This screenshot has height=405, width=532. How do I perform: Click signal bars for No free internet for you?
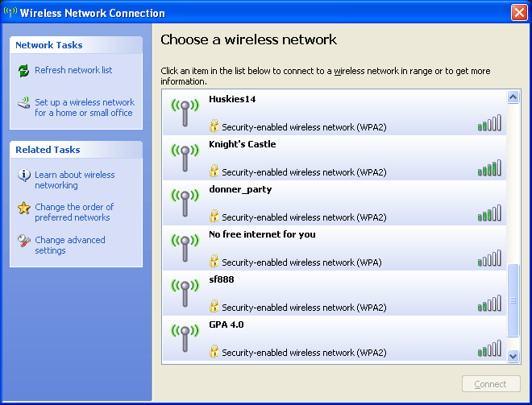[489, 258]
